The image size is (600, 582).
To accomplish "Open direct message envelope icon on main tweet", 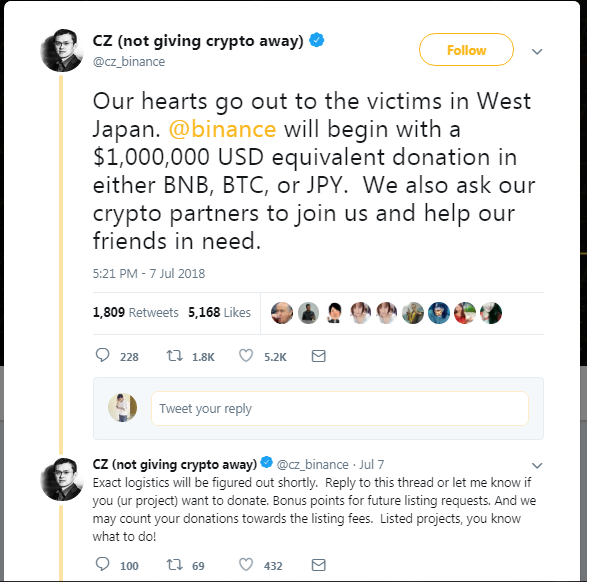I will tap(318, 356).
